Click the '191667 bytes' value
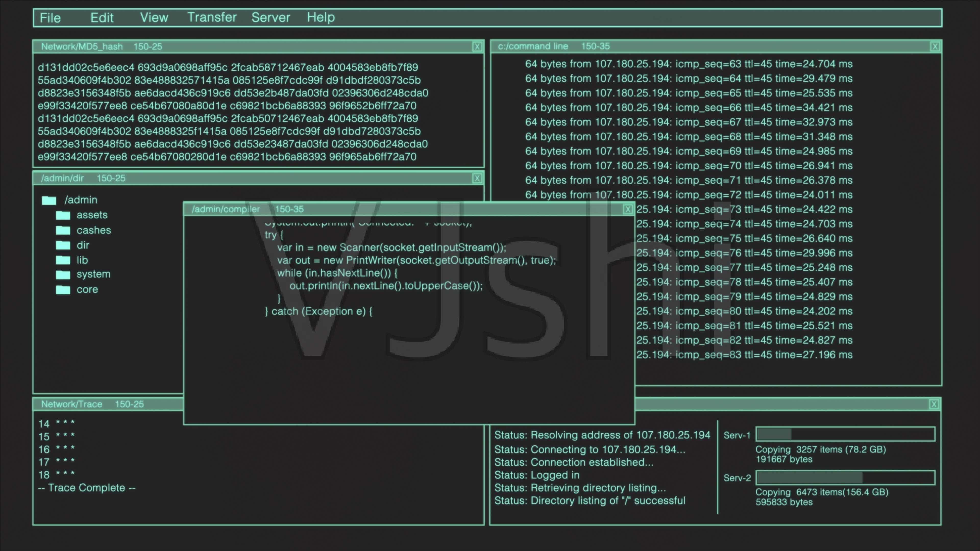 click(784, 459)
